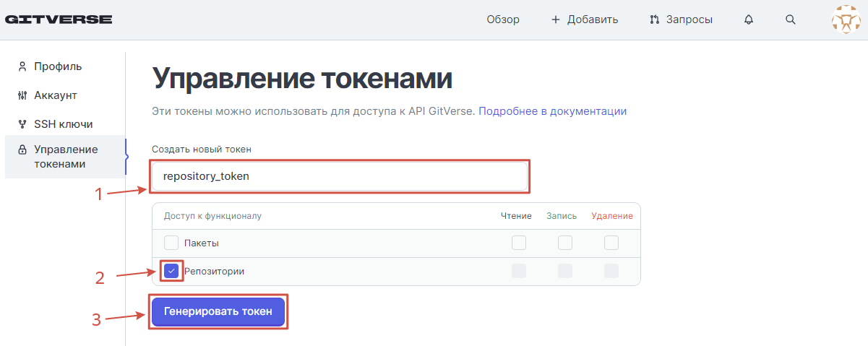Focus the token name input field
868x346 pixels.
tap(340, 176)
